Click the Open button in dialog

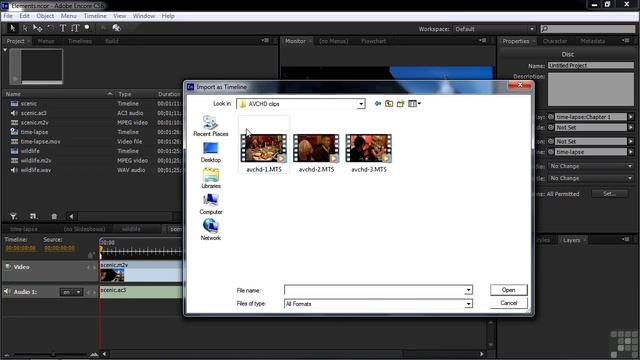tap(509, 290)
